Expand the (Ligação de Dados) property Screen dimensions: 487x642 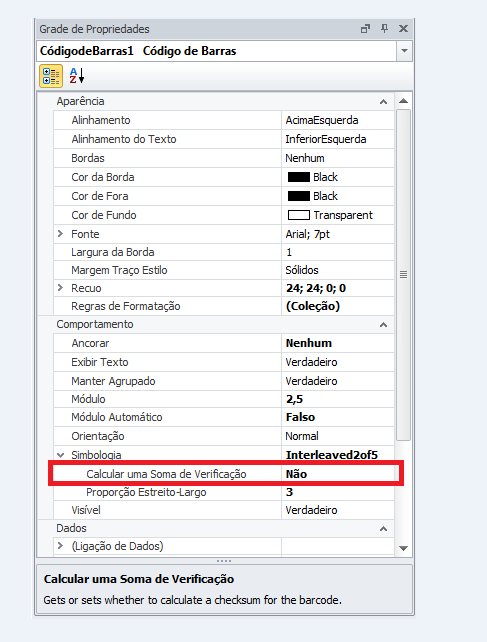[61, 546]
